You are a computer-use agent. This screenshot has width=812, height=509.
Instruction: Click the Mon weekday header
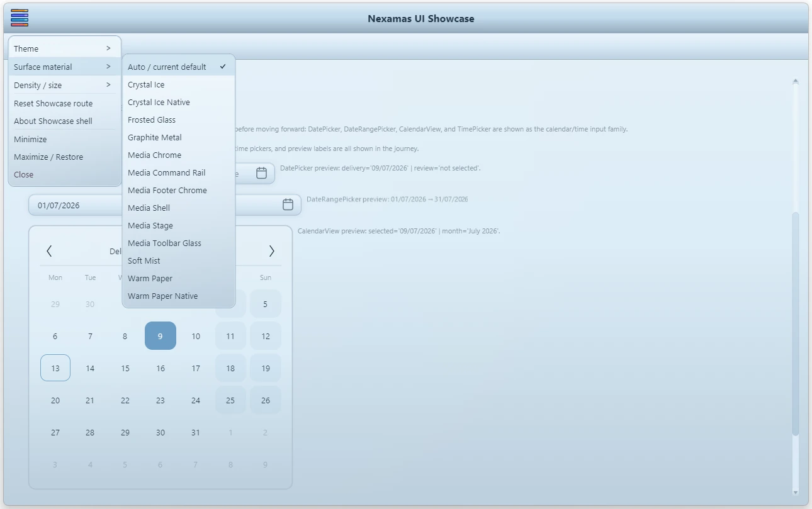click(55, 277)
